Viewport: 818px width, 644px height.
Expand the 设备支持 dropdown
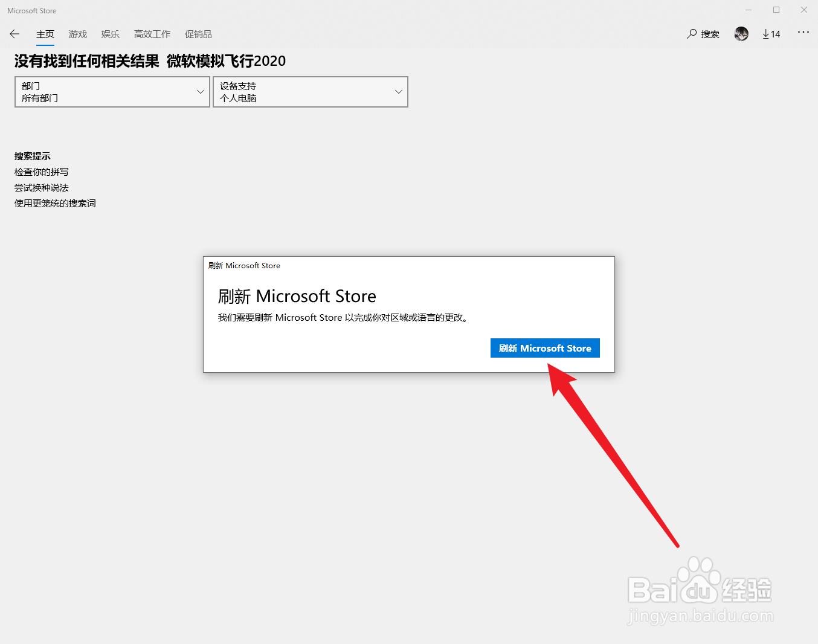coord(311,92)
